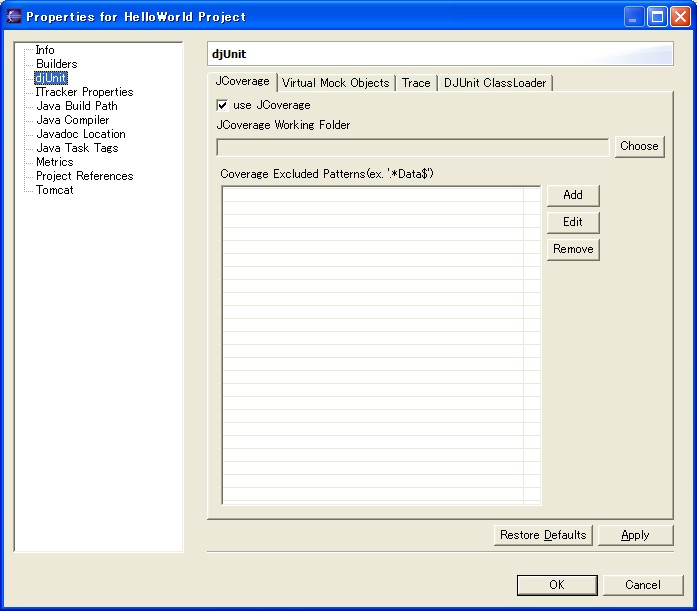This screenshot has width=697, height=611.
Task: Click the Eclipse icon in title bar
Action: coord(14,16)
